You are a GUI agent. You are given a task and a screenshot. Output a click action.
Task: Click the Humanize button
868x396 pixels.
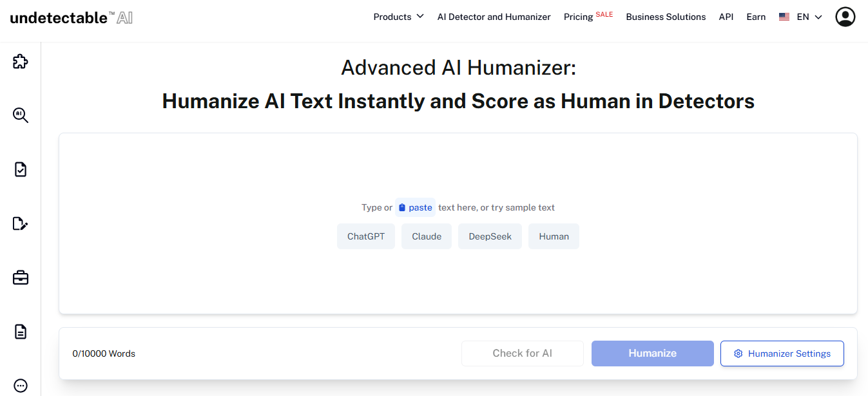(652, 354)
